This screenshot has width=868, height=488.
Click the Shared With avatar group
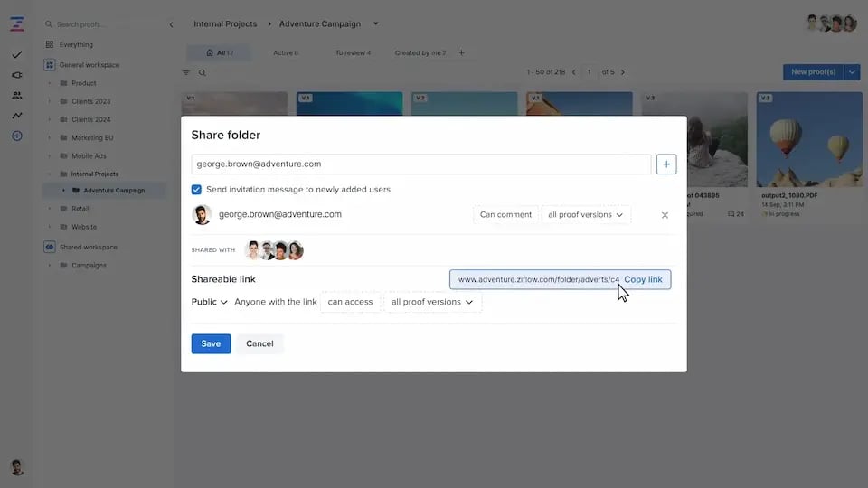pyautogui.click(x=274, y=250)
